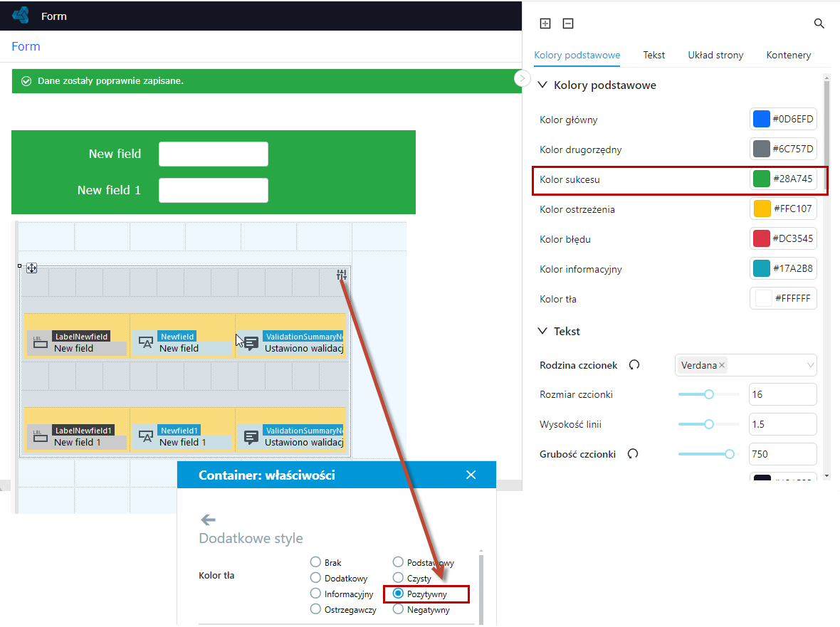Select the Negatywny background color option
The image size is (840, 627).
click(398, 608)
